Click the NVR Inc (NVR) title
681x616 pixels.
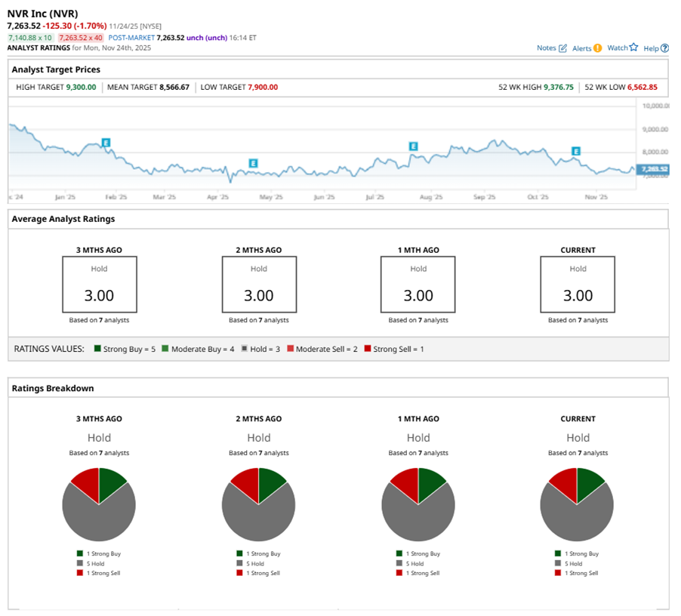tap(42, 14)
